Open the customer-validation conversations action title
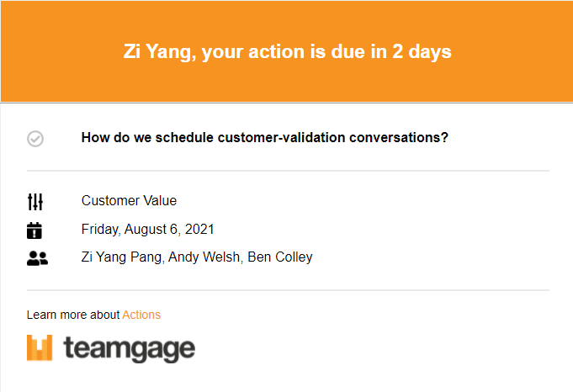The width and height of the screenshot is (573, 392). pos(264,138)
